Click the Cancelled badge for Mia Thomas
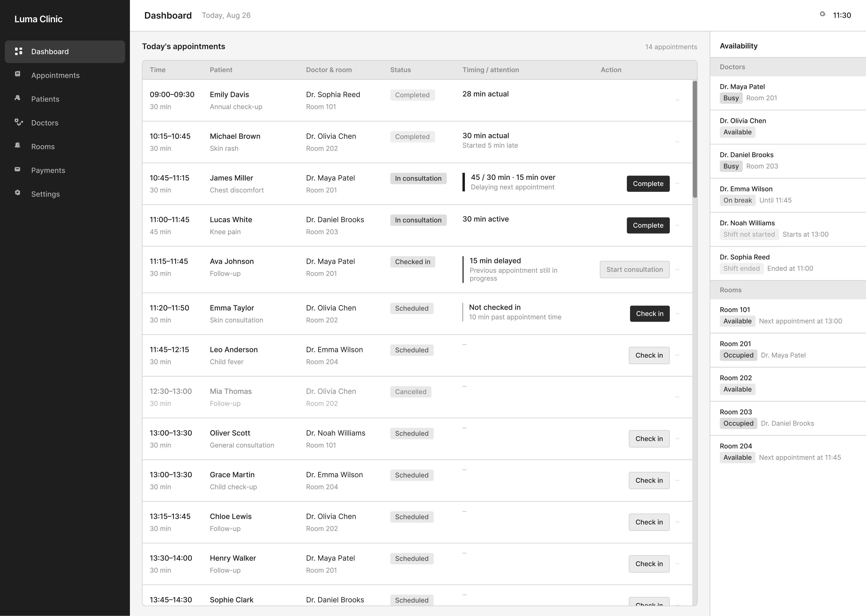Viewport: 866px width, 616px height. click(410, 392)
